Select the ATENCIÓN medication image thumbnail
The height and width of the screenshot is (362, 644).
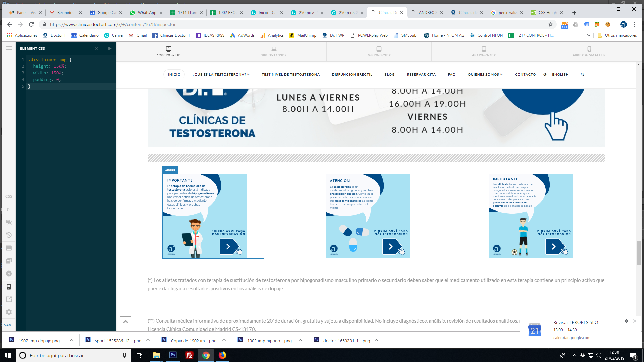coord(368,216)
